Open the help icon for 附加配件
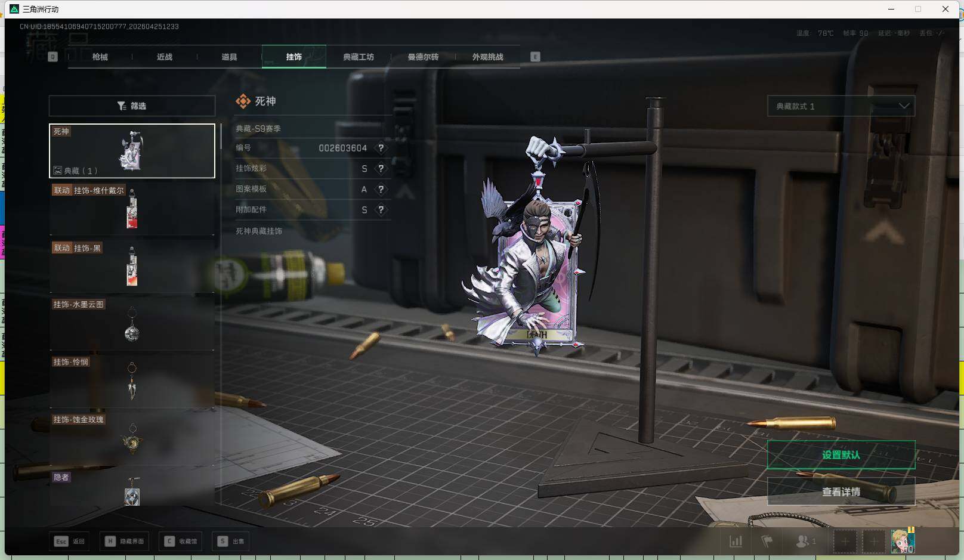Image resolution: width=964 pixels, height=560 pixels. tap(381, 210)
